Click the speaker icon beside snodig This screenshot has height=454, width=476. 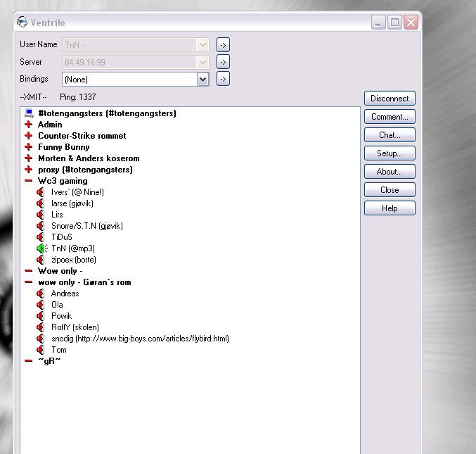(40, 339)
